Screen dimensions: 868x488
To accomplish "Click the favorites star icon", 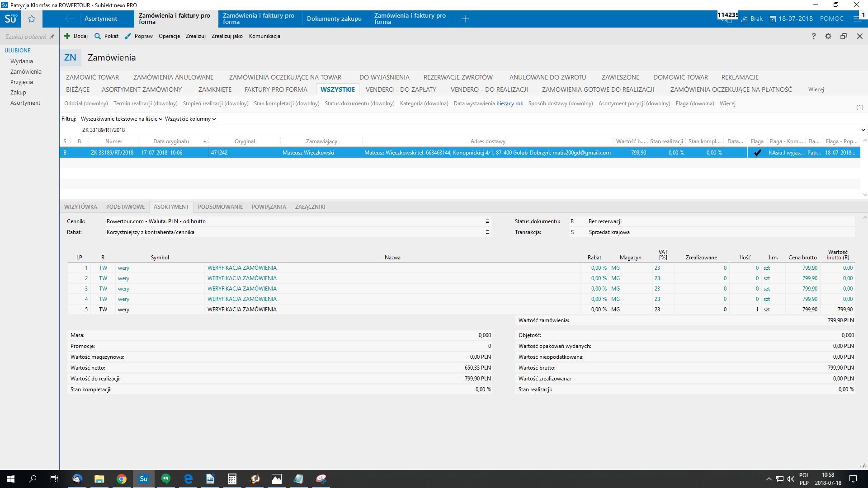I will coord(32,19).
